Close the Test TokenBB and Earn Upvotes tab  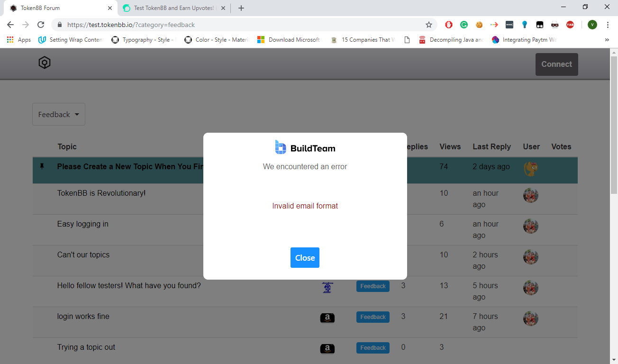click(x=224, y=8)
